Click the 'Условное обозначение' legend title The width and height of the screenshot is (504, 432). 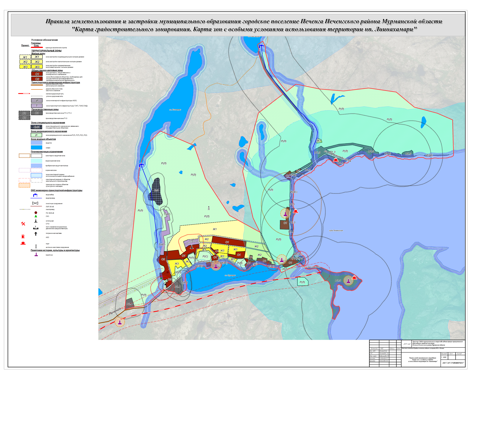(x=45, y=40)
